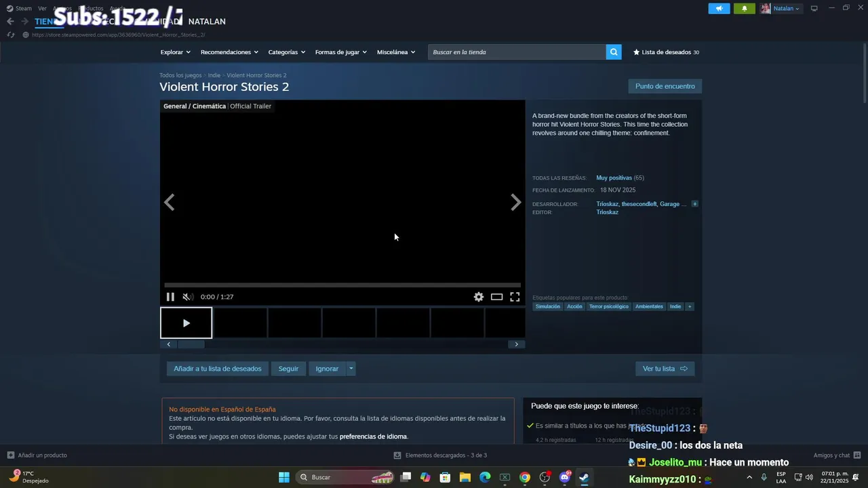This screenshot has width=868, height=488.
Task: Open Google Chrome from taskbar
Action: click(525, 477)
